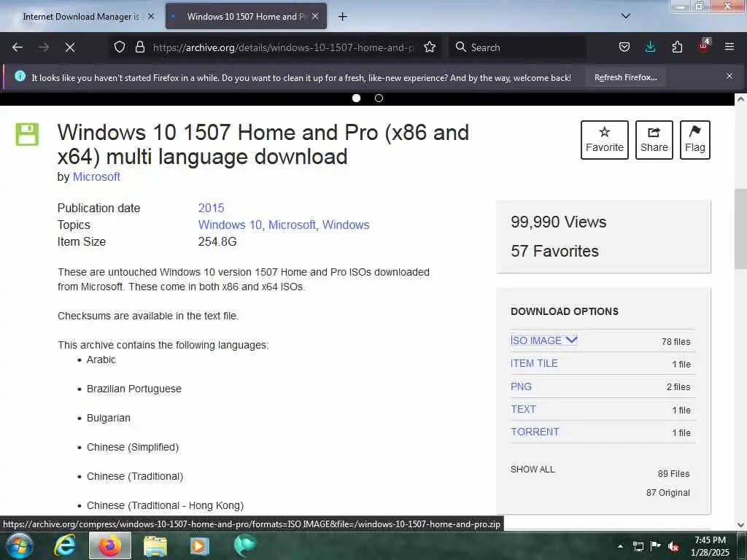Open the taskbar clock and date

click(710, 546)
